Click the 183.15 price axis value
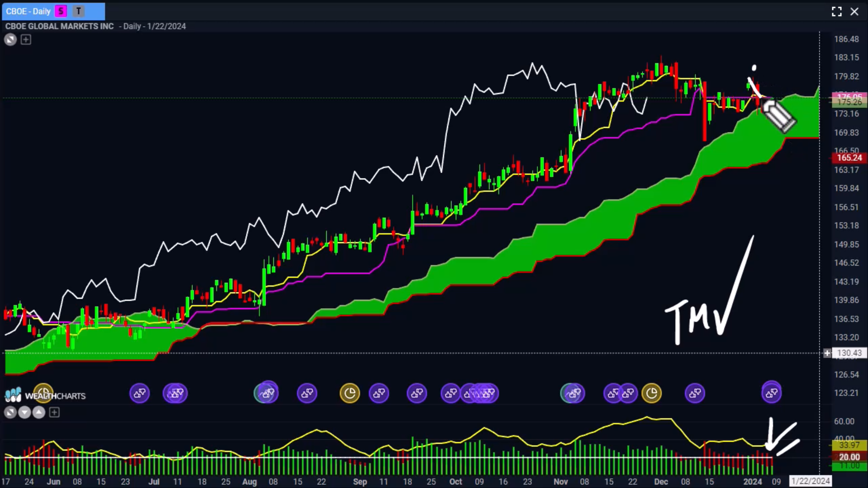 point(846,57)
